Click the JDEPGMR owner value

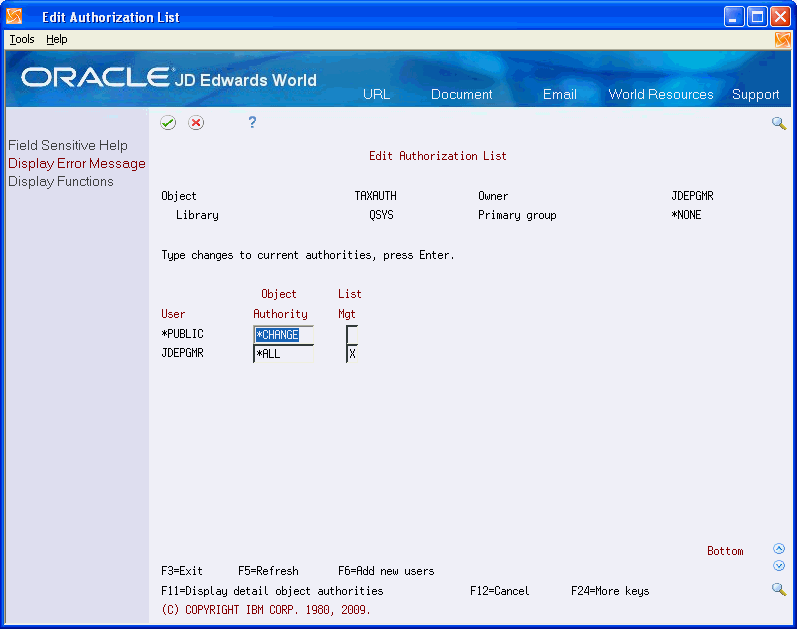692,196
